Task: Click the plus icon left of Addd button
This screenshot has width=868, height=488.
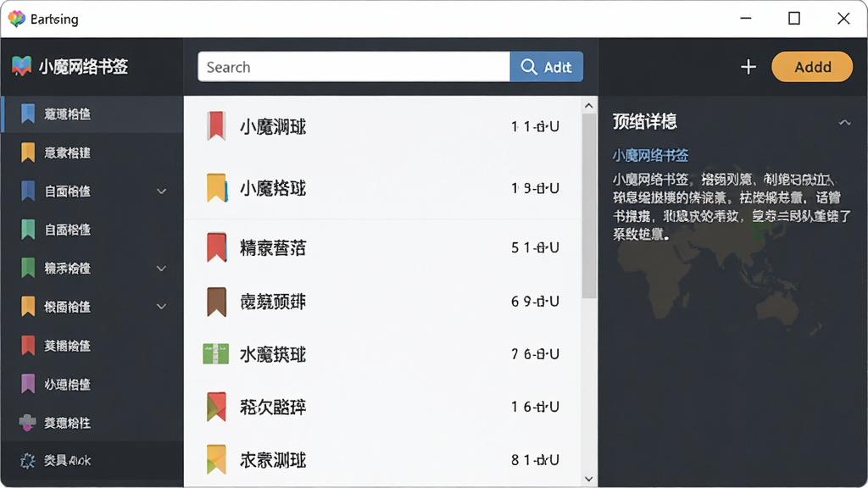Action: point(748,67)
